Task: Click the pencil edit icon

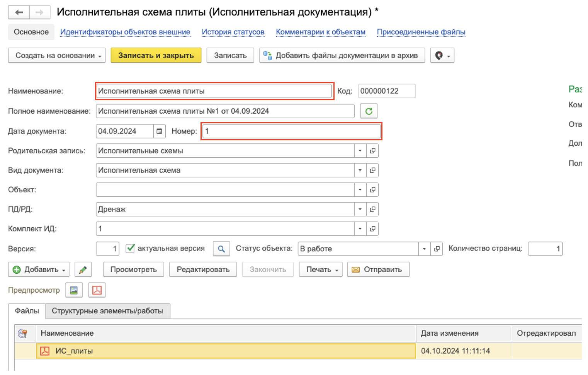Action: click(x=83, y=269)
